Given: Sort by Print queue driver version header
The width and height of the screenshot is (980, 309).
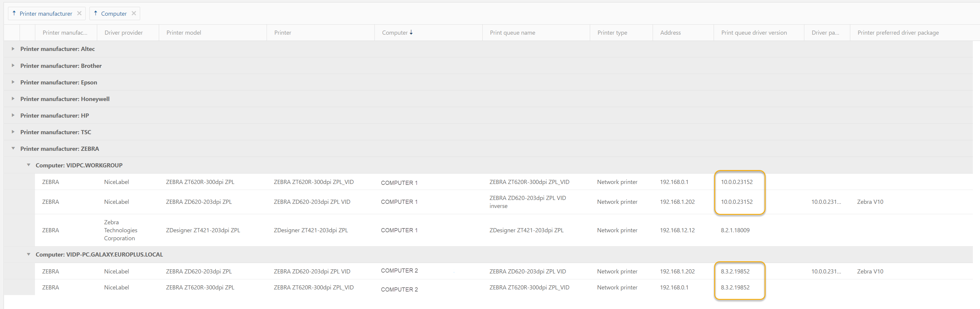Looking at the screenshot, I should tap(754, 33).
